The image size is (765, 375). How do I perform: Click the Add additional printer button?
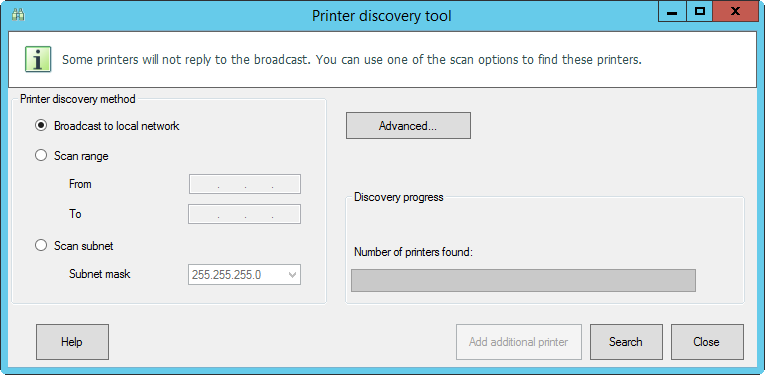pos(519,342)
